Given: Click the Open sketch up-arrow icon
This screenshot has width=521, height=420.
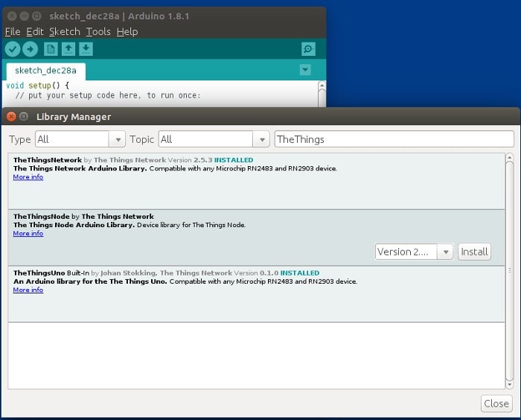Looking at the screenshot, I should 68,49.
